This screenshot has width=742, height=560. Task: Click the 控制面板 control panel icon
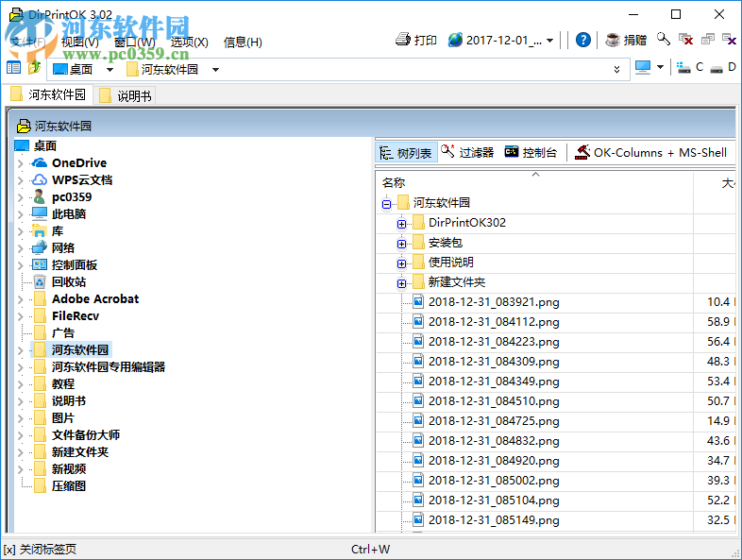[x=40, y=265]
